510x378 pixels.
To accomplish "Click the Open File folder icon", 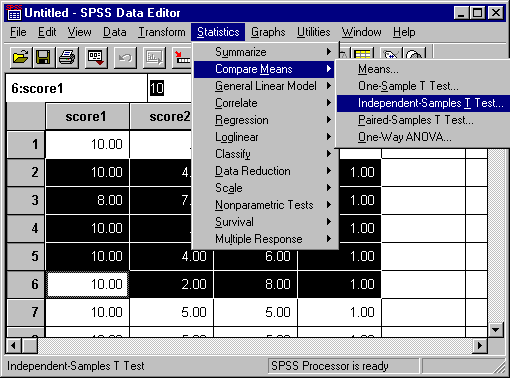I will coord(21,58).
